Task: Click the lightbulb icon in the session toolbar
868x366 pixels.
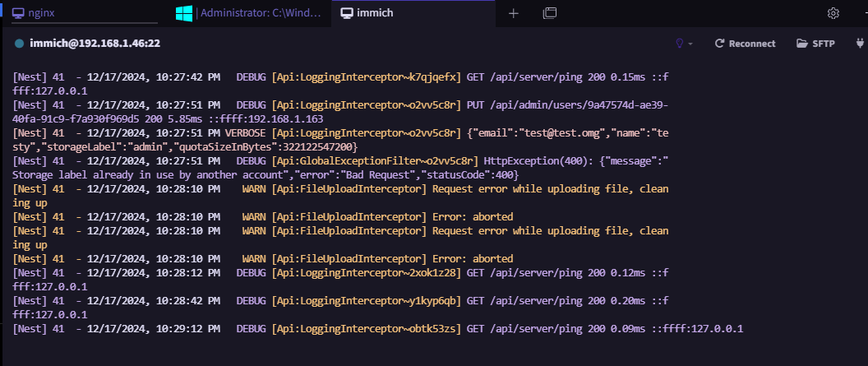Action: tap(680, 44)
